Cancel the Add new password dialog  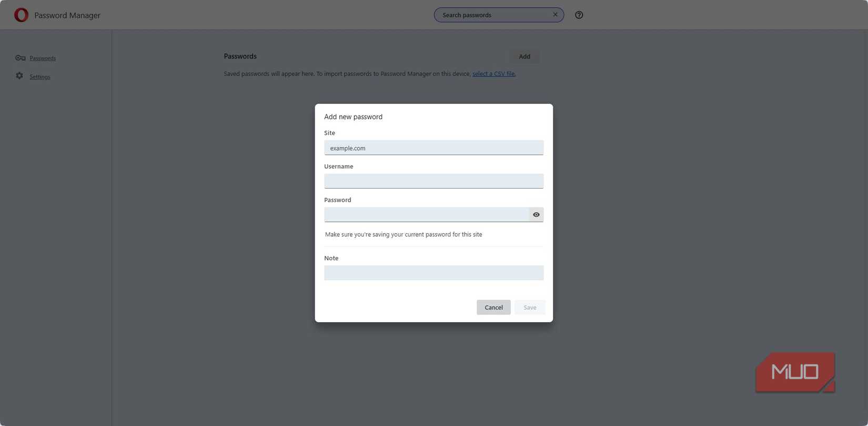tap(493, 308)
